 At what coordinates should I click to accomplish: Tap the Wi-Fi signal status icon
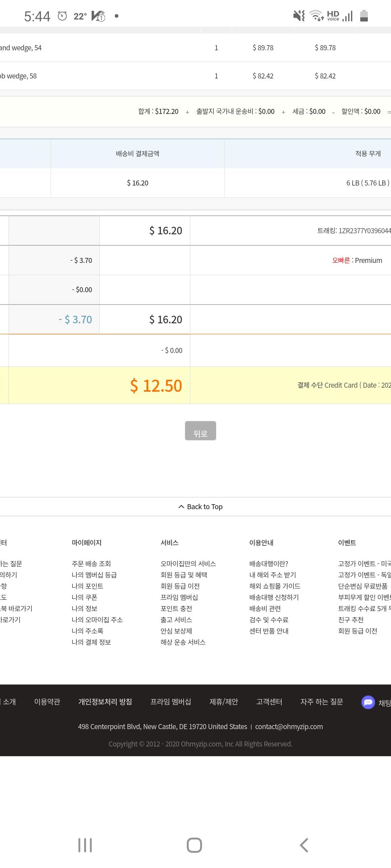[x=316, y=16]
